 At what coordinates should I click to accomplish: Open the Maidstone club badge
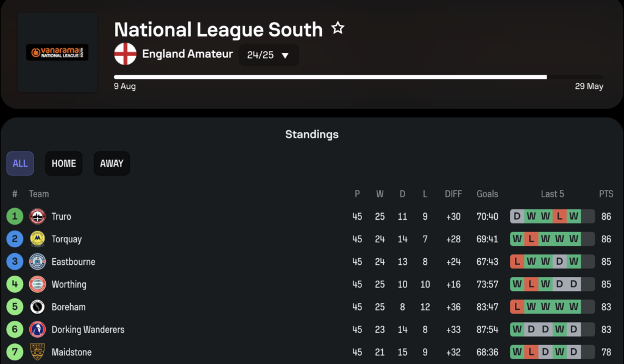pyautogui.click(x=37, y=352)
